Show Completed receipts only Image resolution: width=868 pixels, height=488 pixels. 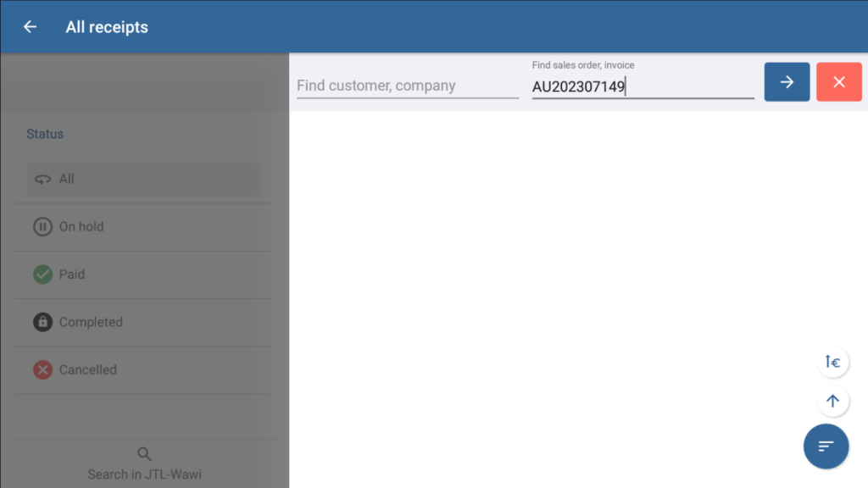[x=91, y=322]
